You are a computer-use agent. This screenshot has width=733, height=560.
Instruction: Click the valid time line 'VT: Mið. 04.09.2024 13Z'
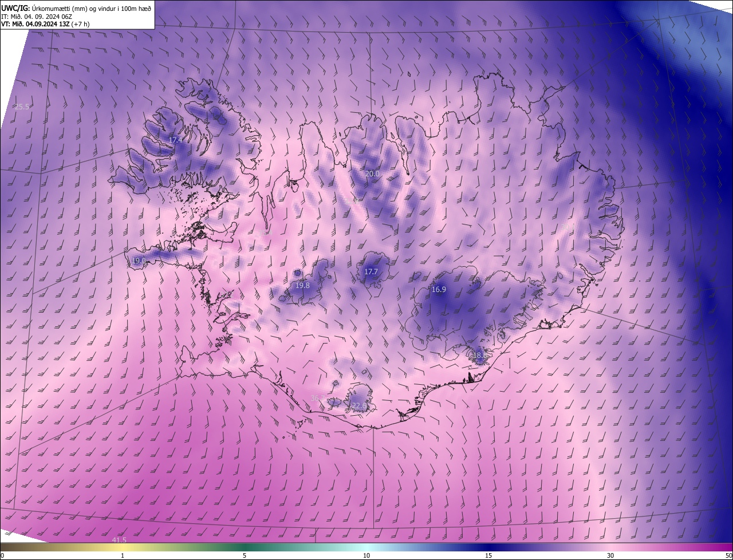(x=34, y=24)
